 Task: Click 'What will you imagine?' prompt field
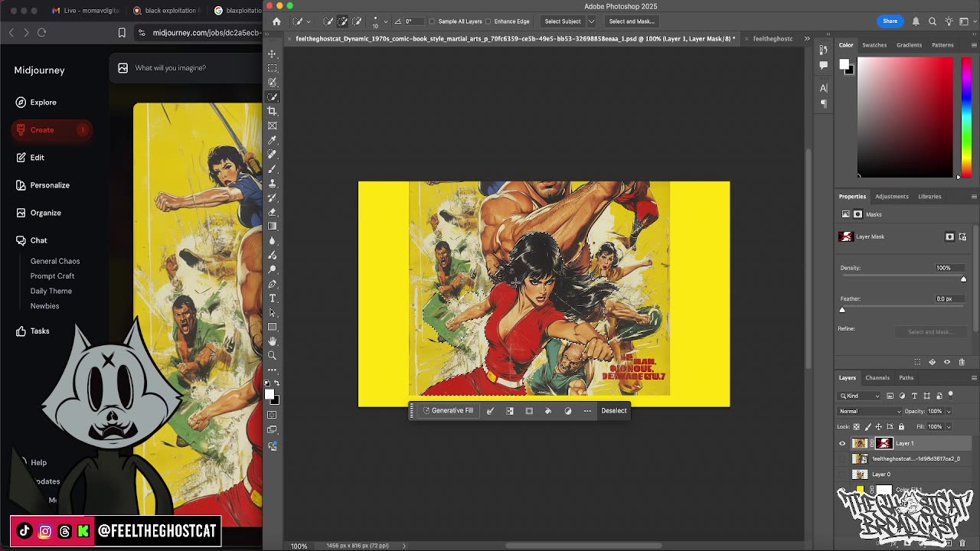point(184,68)
